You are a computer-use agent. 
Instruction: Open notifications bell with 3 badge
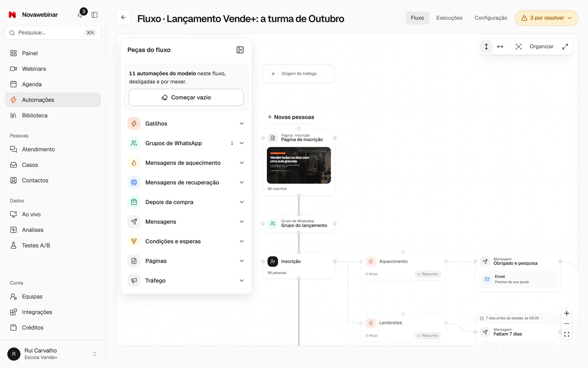point(80,15)
